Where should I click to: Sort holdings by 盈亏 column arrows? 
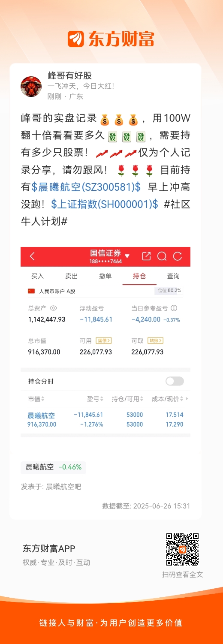[102, 399]
